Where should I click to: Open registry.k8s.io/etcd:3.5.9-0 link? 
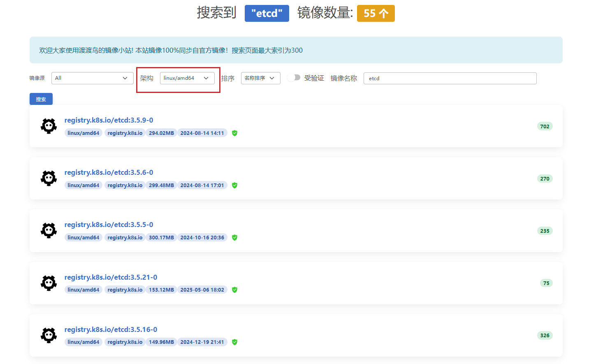pyautogui.click(x=109, y=120)
